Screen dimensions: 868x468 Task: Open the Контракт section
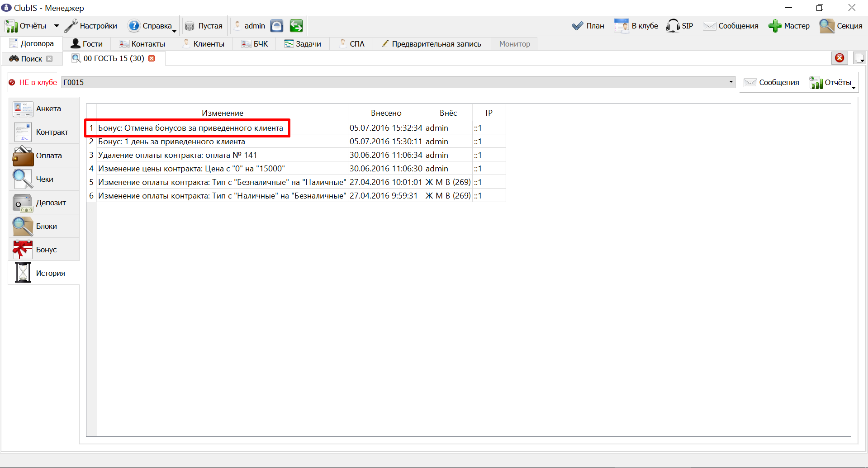click(x=44, y=132)
